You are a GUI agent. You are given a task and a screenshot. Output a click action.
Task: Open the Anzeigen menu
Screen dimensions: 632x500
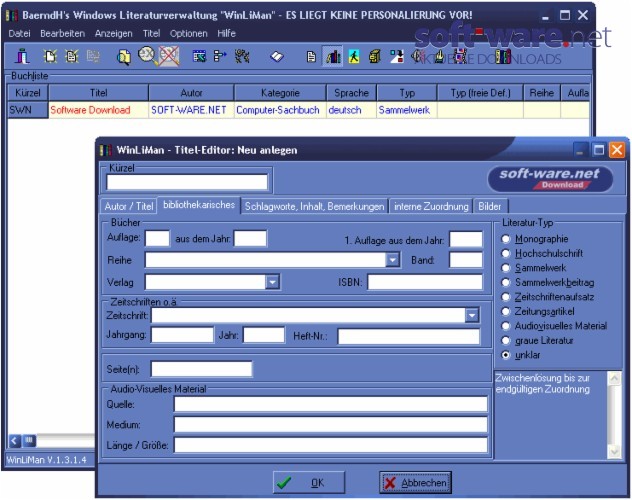pos(113,33)
